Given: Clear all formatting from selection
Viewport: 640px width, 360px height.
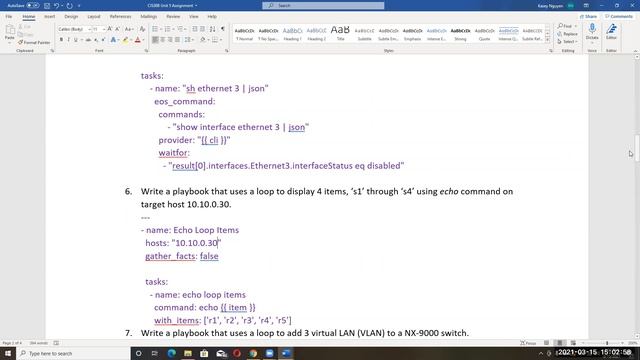Looking at the screenshot, I should click(x=142, y=29).
